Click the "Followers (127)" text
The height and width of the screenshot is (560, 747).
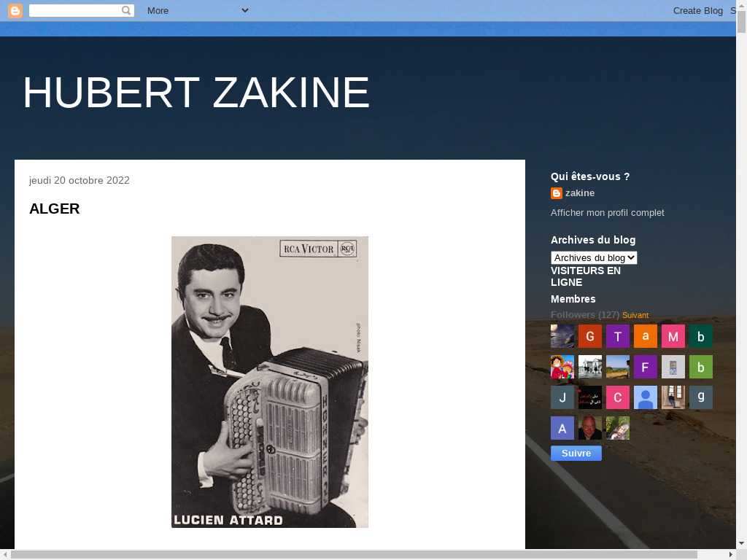585,315
